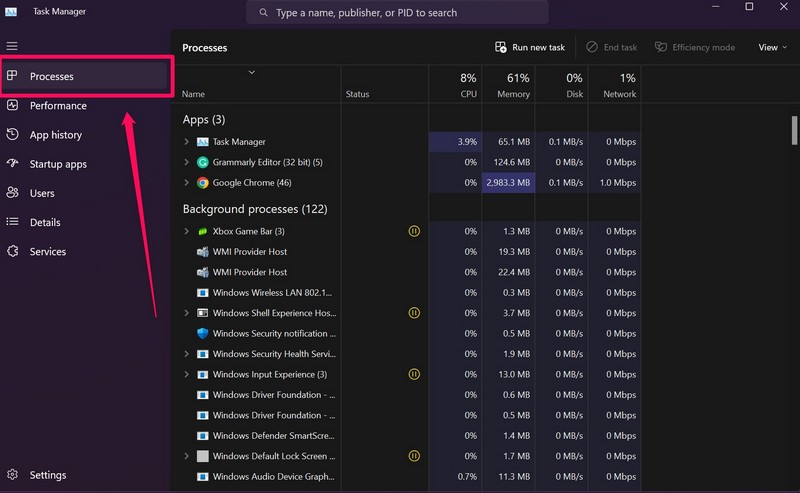
Task: Select the Processes tab in sidebar
Action: point(52,76)
